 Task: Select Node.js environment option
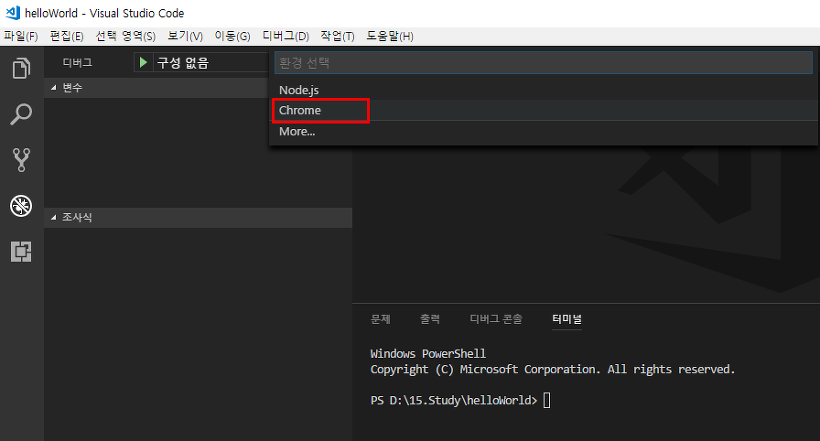pyautogui.click(x=544, y=90)
